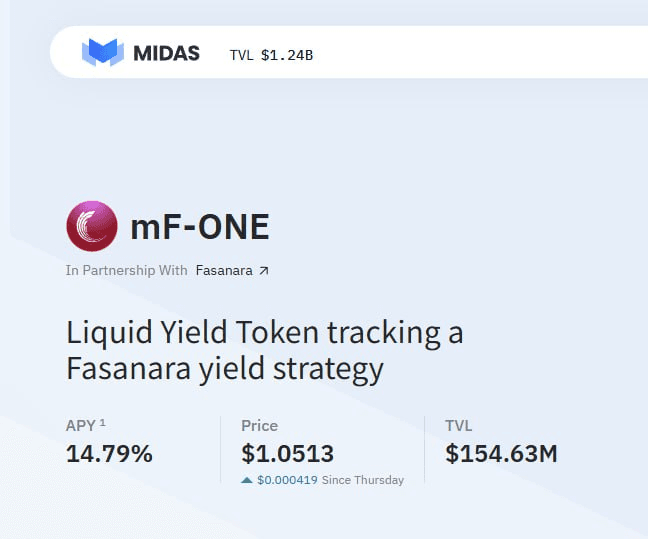The height and width of the screenshot is (539, 648).
Task: Click the APY footnote superscript 1
Action: 103,424
